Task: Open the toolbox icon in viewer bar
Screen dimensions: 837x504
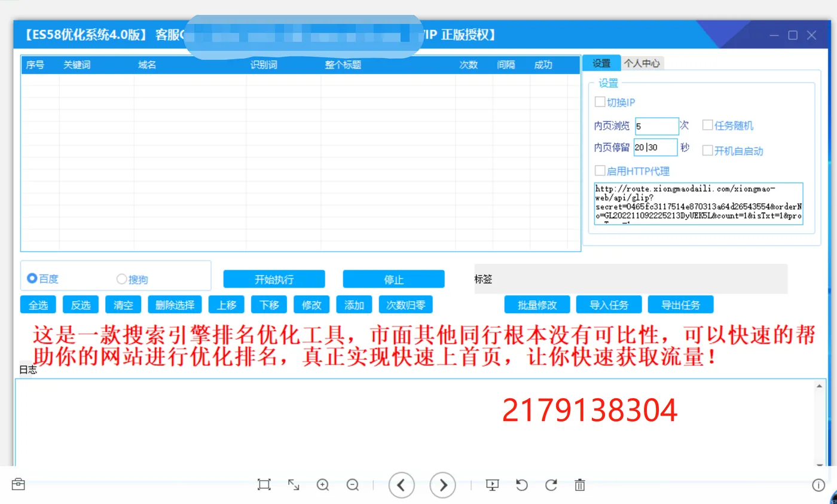Action: tap(18, 484)
